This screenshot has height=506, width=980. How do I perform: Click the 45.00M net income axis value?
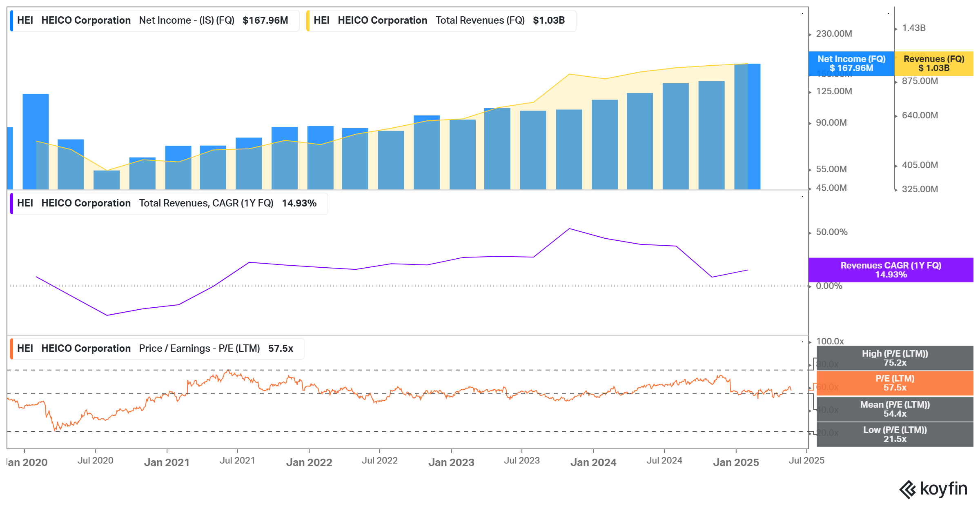pos(831,188)
